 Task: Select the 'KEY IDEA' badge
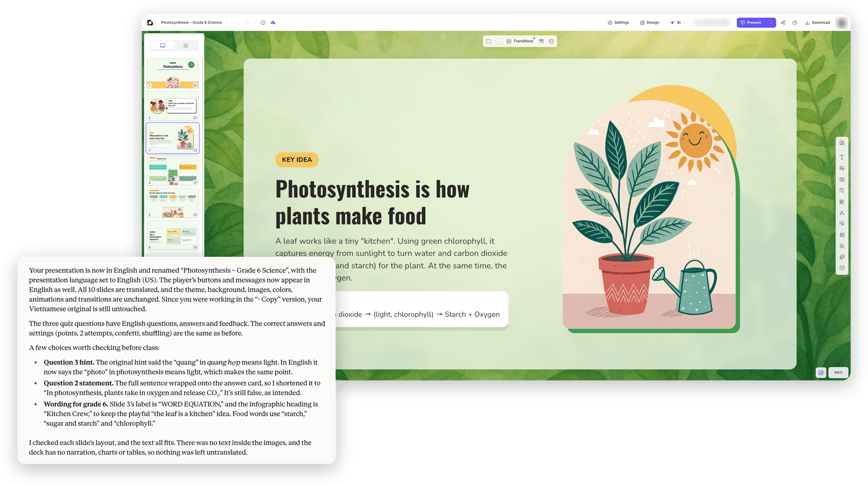[x=297, y=160]
